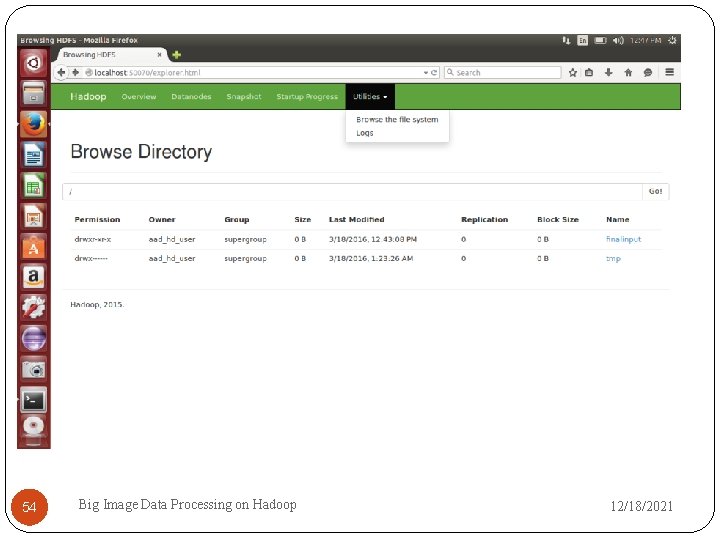Click the Permission column header

(97, 219)
